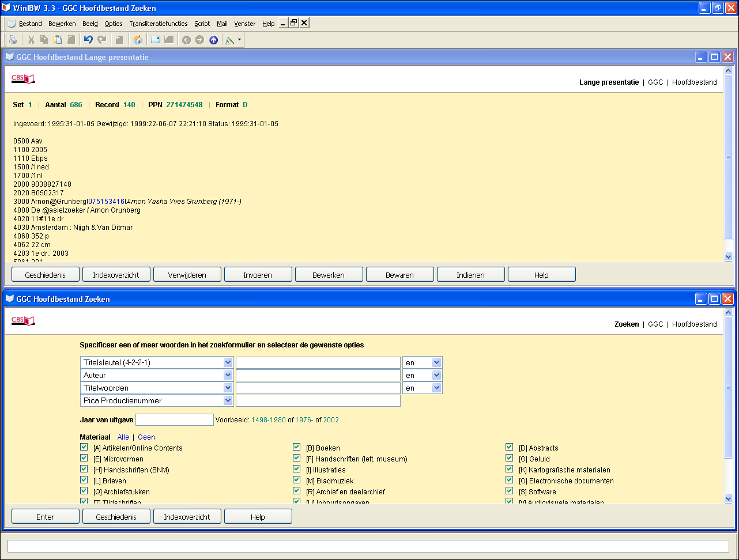Click the home house toolbar icon

point(138,40)
